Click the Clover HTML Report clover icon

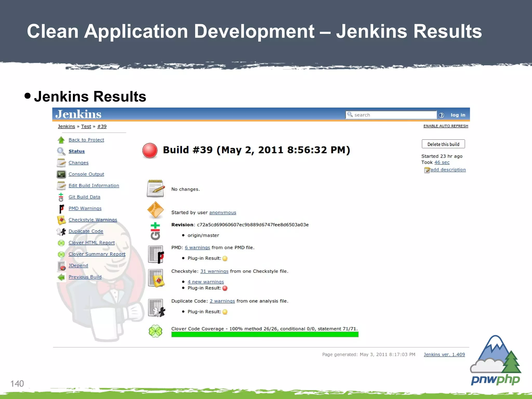pos(61,243)
